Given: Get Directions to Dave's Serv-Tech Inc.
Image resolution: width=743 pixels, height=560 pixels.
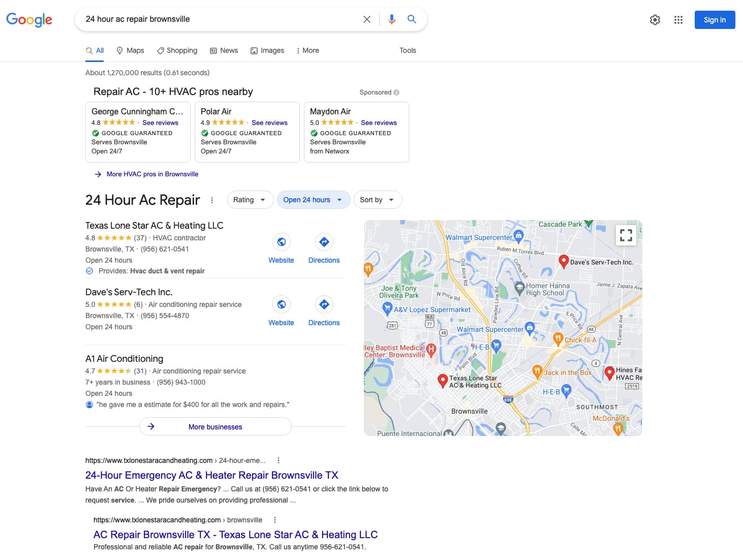Looking at the screenshot, I should coord(324,310).
